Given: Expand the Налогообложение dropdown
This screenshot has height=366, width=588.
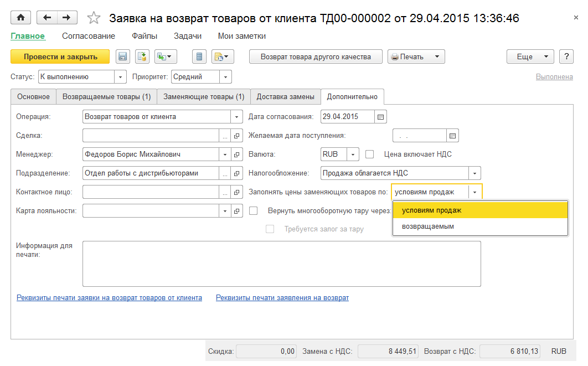Looking at the screenshot, I should tap(474, 173).
